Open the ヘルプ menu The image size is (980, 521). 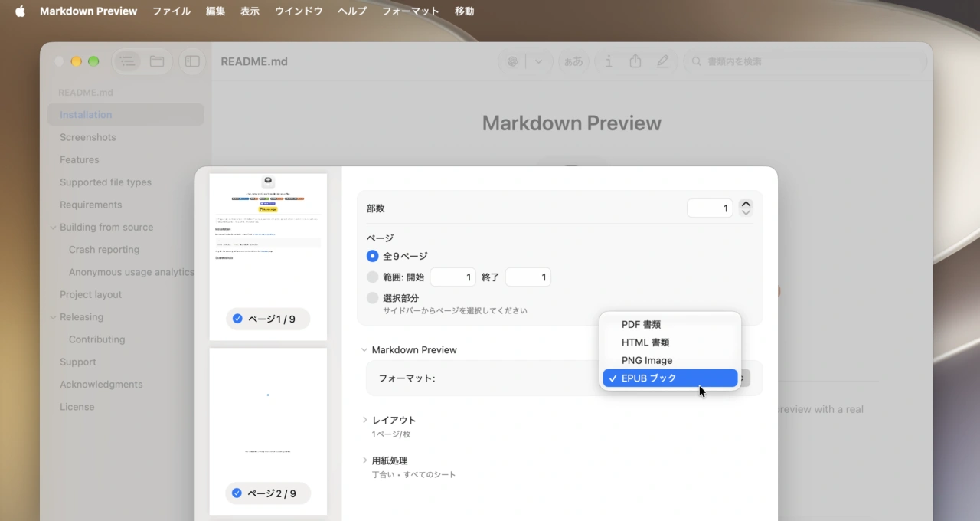click(352, 11)
